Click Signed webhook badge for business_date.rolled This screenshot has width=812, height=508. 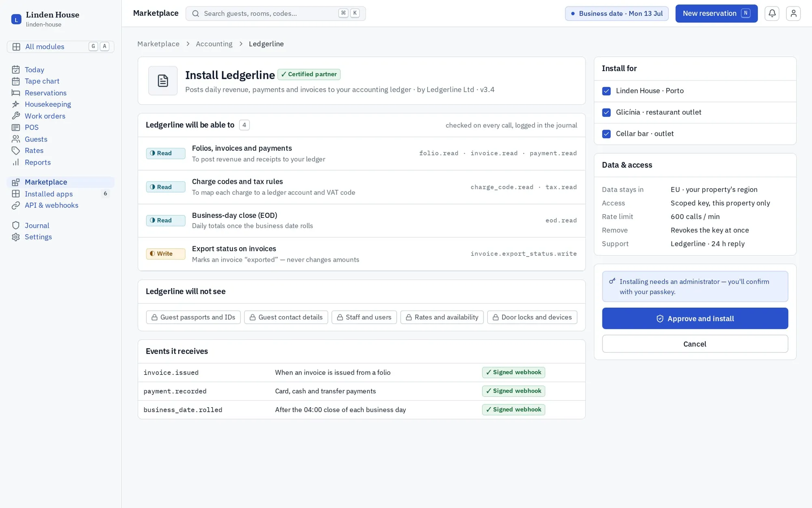(x=513, y=410)
